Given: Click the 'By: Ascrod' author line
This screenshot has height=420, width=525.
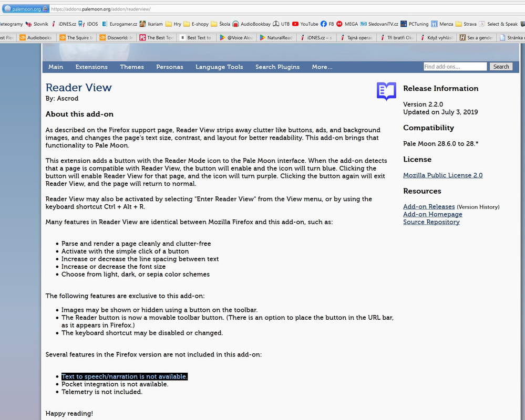Looking at the screenshot, I should 62,98.
